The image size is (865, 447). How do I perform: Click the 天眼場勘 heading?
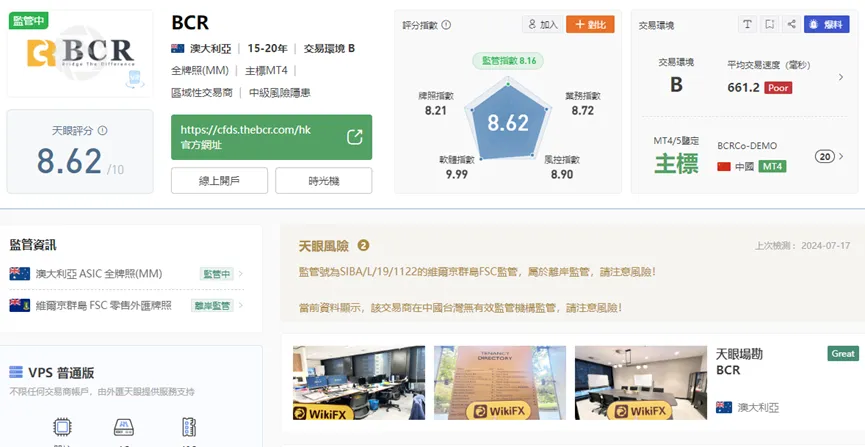click(739, 354)
